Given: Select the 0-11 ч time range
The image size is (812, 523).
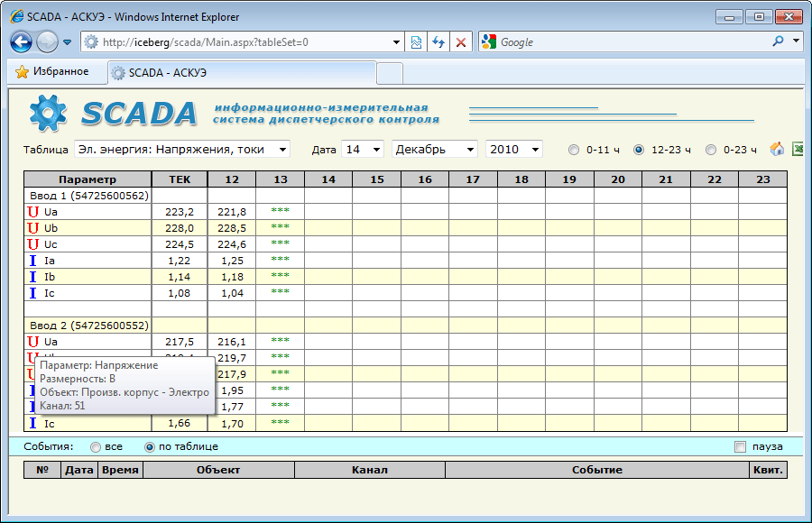Looking at the screenshot, I should (573, 150).
